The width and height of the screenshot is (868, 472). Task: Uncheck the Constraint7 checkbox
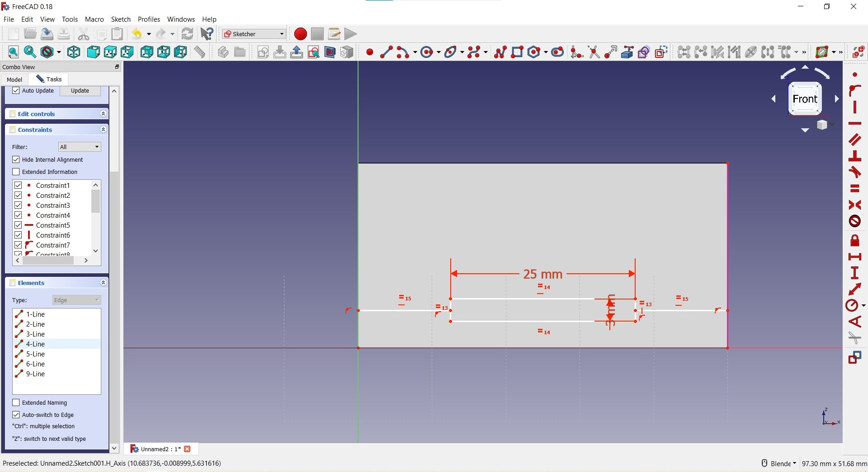(x=18, y=245)
